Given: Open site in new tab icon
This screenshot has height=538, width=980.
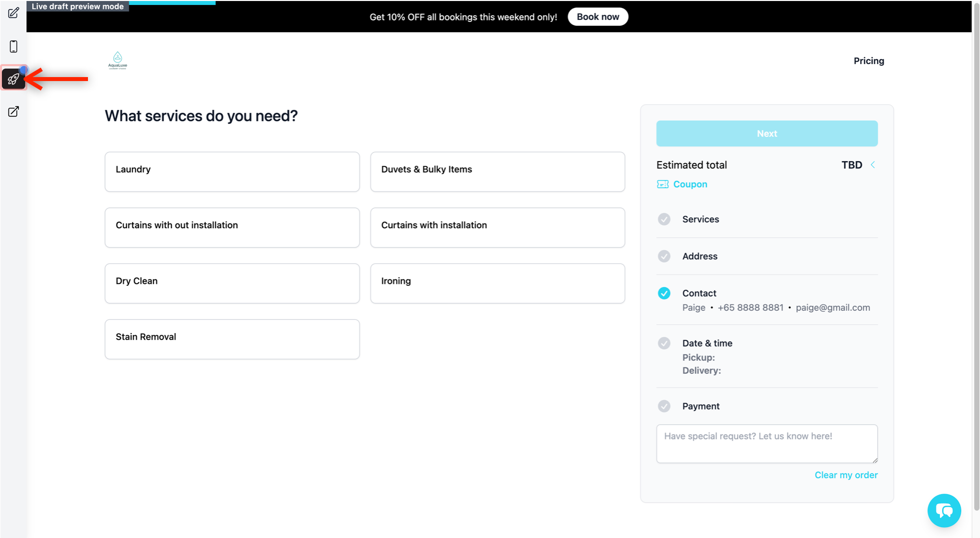Looking at the screenshot, I should [13, 111].
